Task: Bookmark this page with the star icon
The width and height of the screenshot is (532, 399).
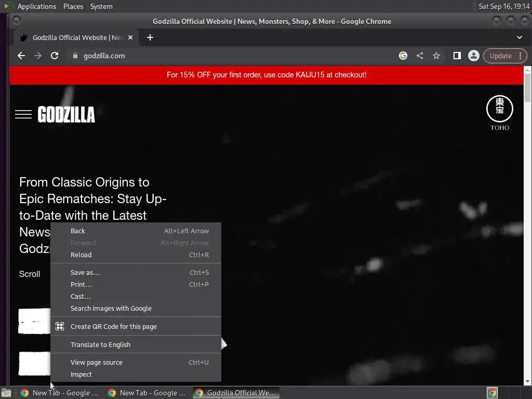Action: [436, 56]
